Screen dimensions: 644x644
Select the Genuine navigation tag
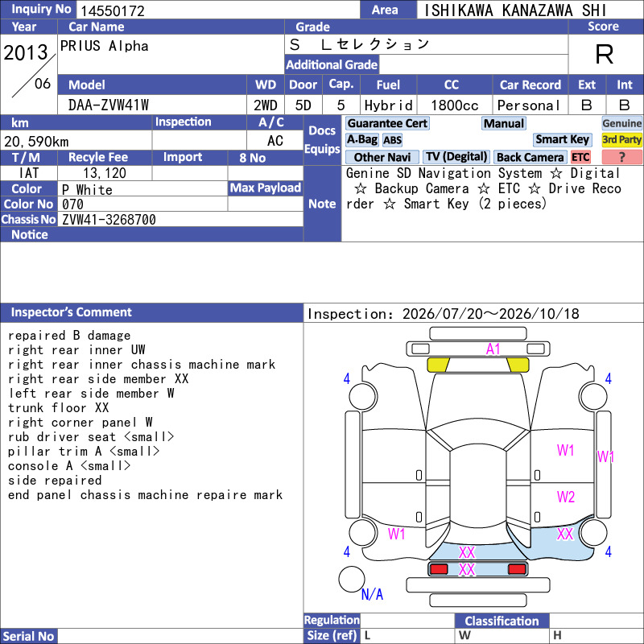tap(621, 123)
